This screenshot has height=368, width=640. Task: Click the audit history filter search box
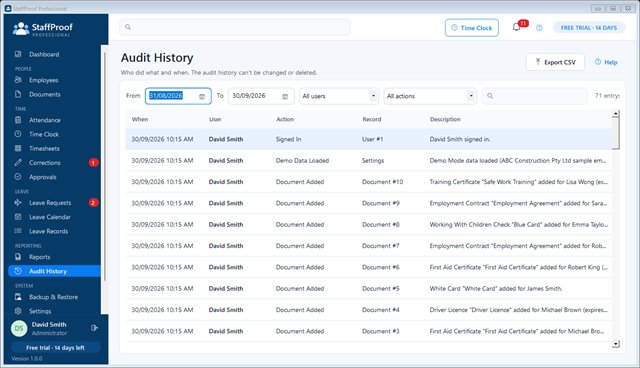535,96
